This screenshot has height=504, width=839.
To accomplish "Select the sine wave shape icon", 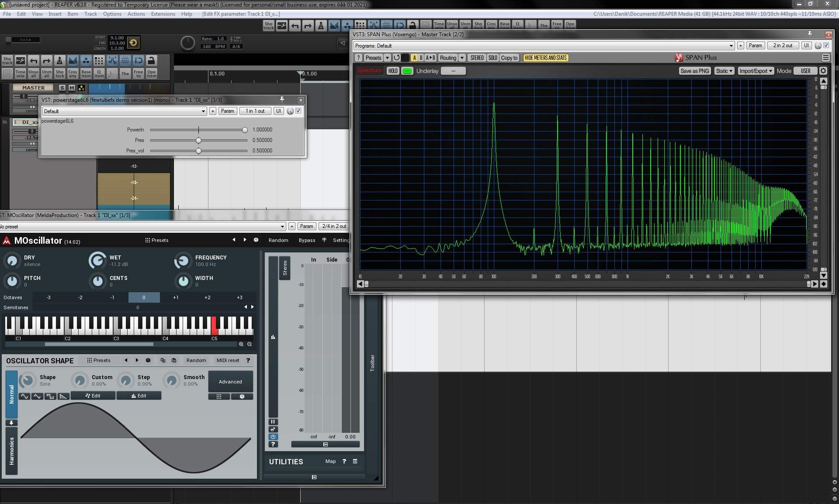I will tap(24, 396).
